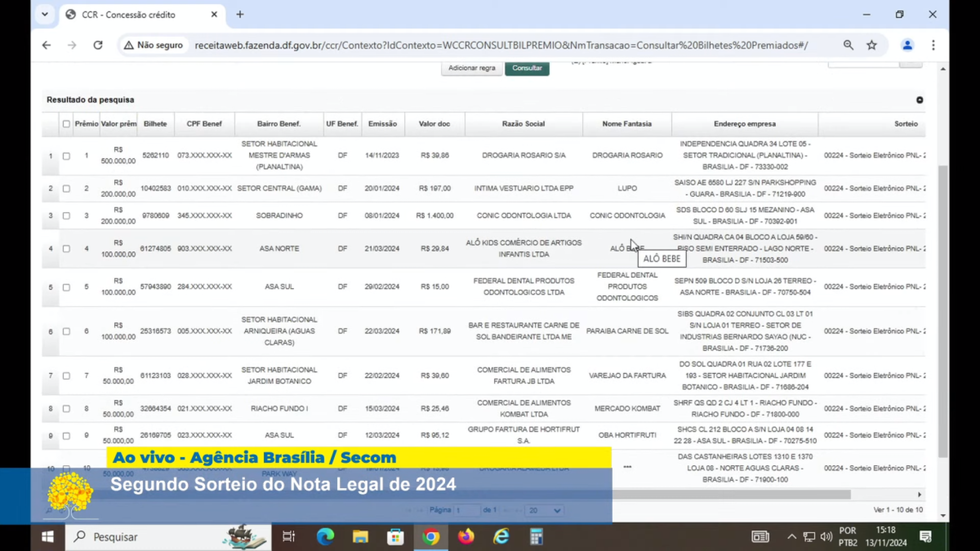Open Calculator from the taskbar
This screenshot has width=980, height=551.
pyautogui.click(x=536, y=536)
